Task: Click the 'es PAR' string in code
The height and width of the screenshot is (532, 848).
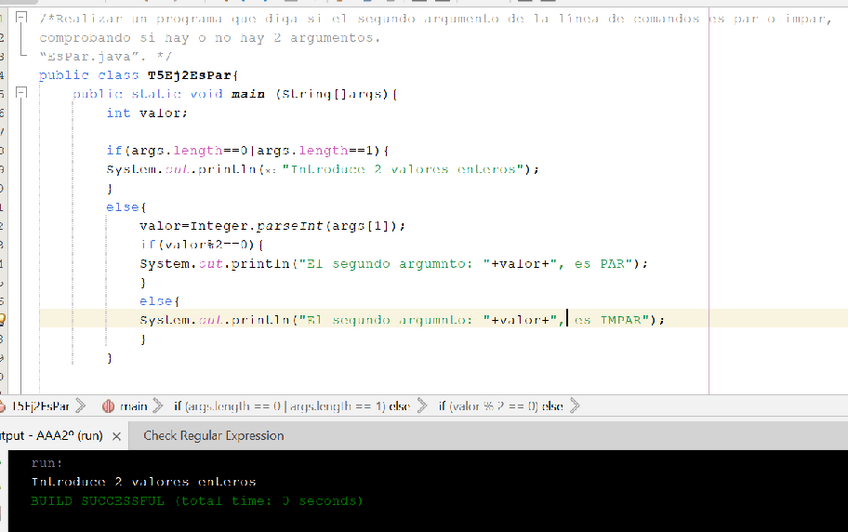Action: 600,264
